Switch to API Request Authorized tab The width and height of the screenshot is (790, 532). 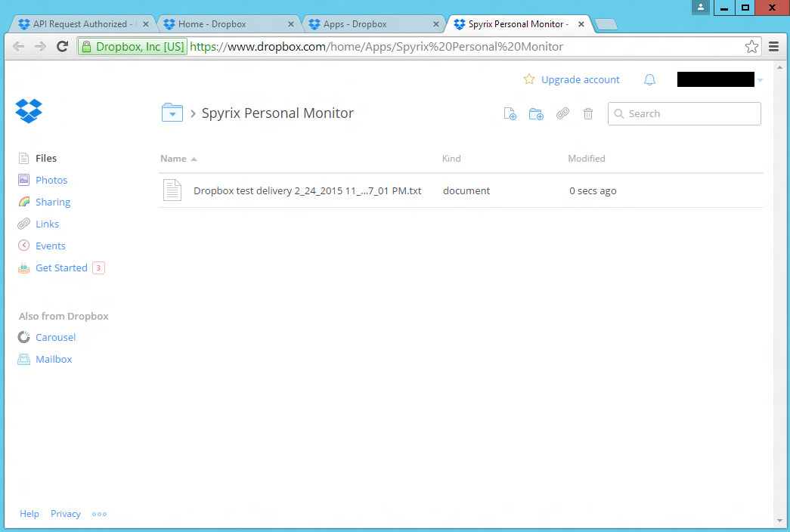[x=81, y=24]
